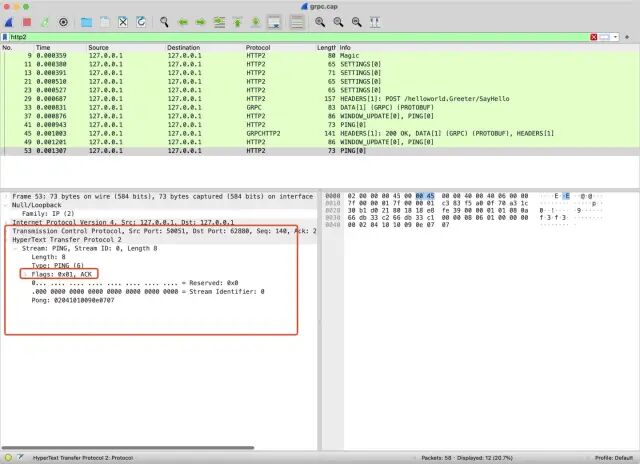Reset text to normal size
This screenshot has width=640, height=464.
(x=357, y=22)
